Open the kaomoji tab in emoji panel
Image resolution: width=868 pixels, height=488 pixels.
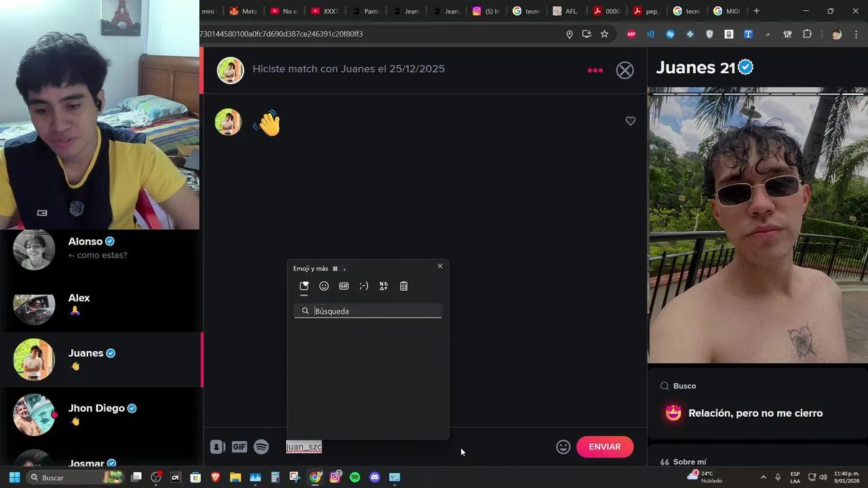[363, 286]
